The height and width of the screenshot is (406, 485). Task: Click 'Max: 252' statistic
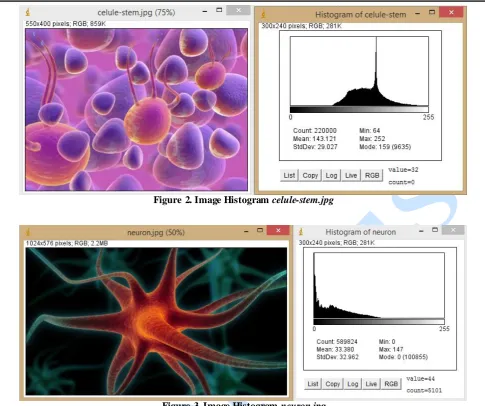372,139
